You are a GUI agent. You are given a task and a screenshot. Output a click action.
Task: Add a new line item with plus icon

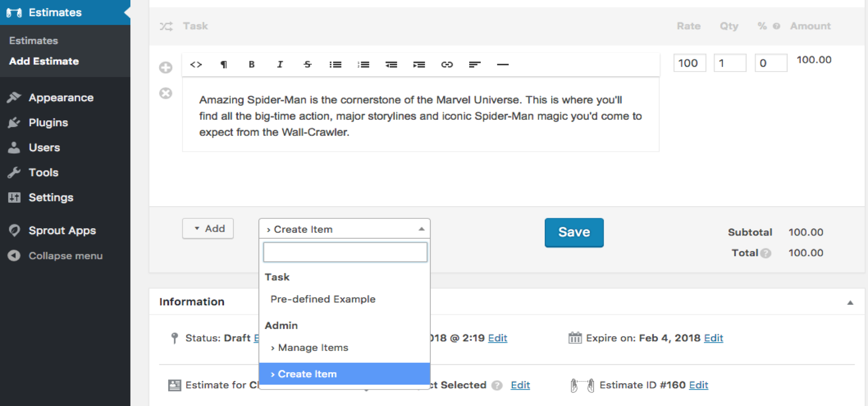point(165,68)
